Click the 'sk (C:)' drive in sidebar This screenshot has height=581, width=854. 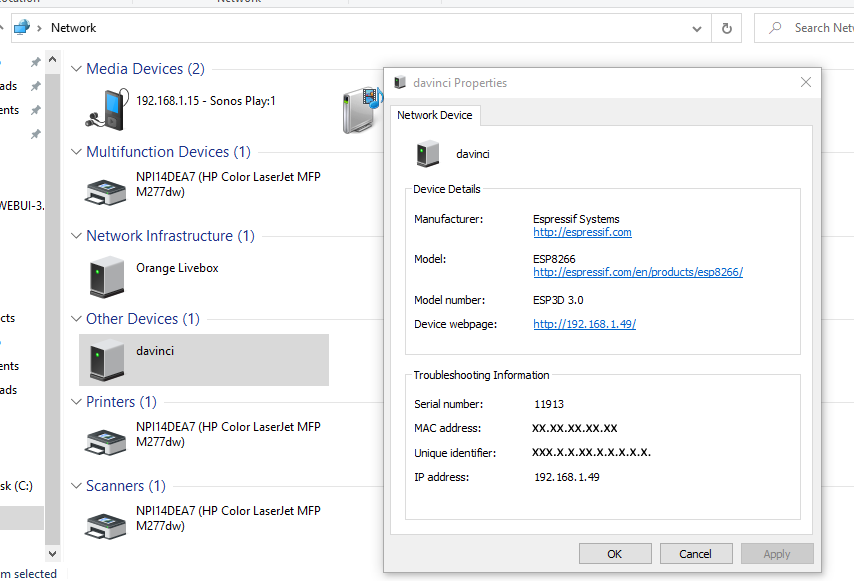point(16,486)
